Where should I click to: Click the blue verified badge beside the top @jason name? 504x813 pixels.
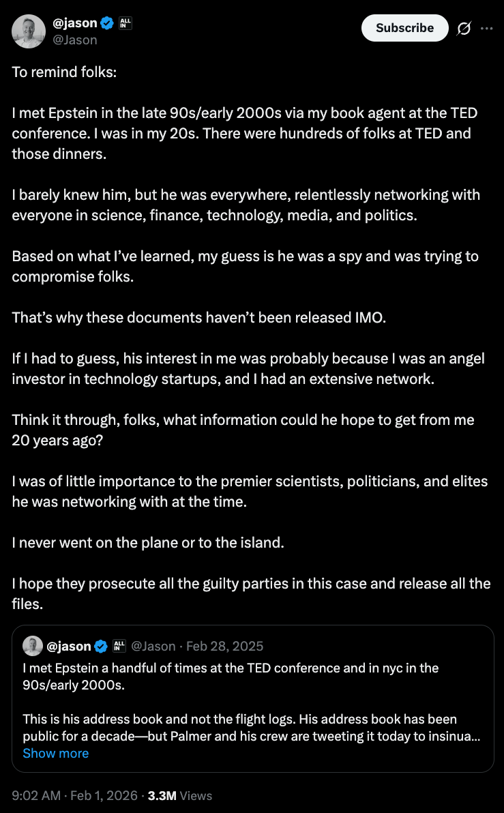click(x=108, y=23)
